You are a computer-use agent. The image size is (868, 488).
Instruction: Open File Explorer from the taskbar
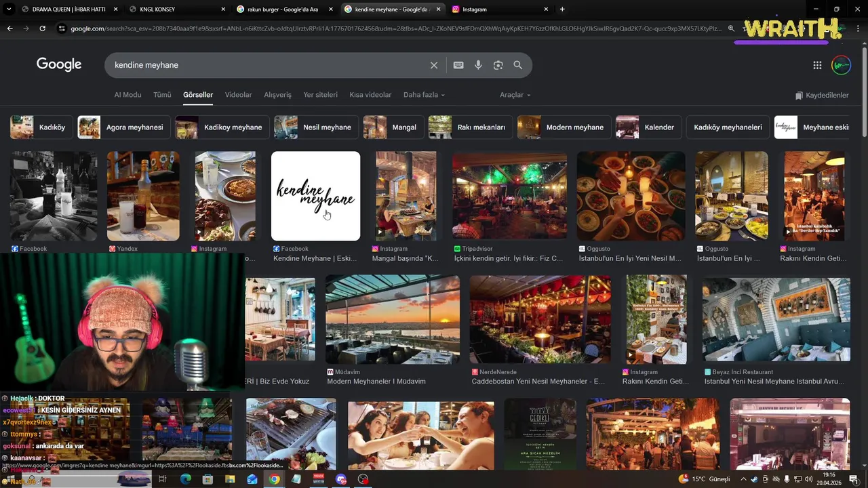pyautogui.click(x=230, y=479)
